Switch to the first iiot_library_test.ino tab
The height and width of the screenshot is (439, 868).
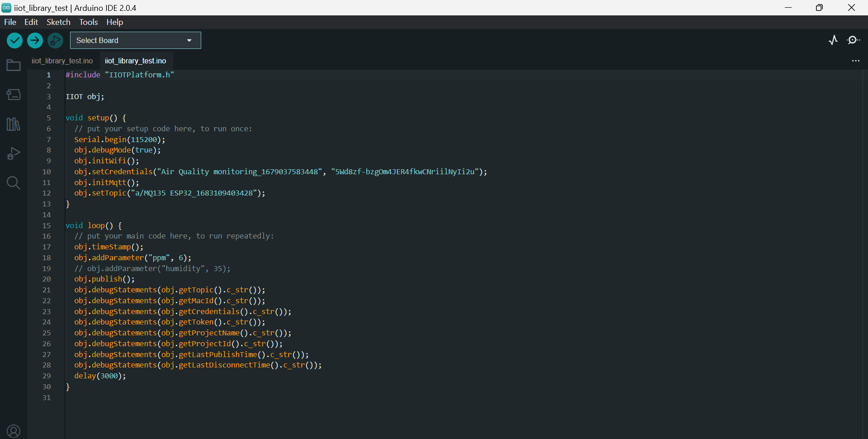point(62,61)
